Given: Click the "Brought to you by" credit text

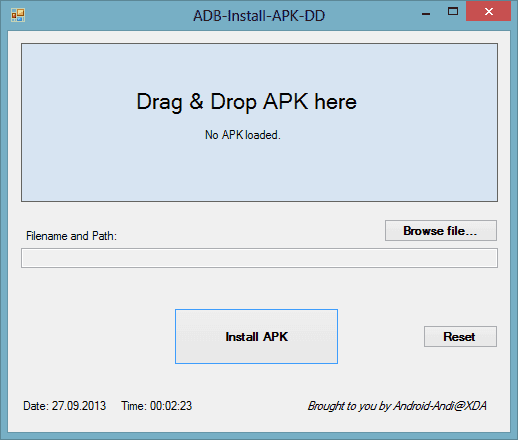Looking at the screenshot, I should (x=349, y=406).
